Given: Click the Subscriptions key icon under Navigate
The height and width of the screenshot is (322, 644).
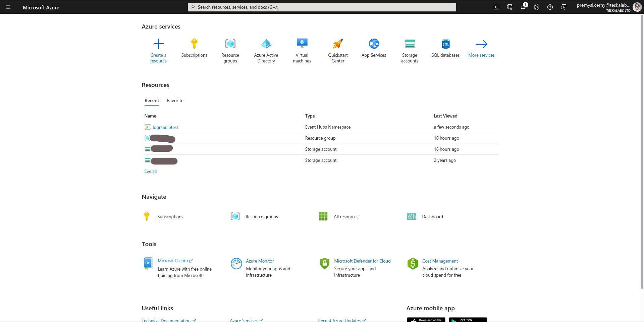Looking at the screenshot, I should point(147,217).
